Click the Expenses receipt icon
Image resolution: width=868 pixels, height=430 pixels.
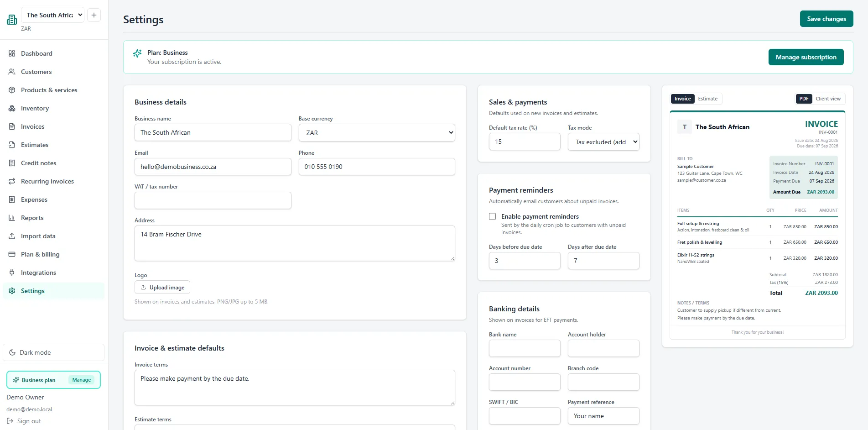tap(12, 199)
